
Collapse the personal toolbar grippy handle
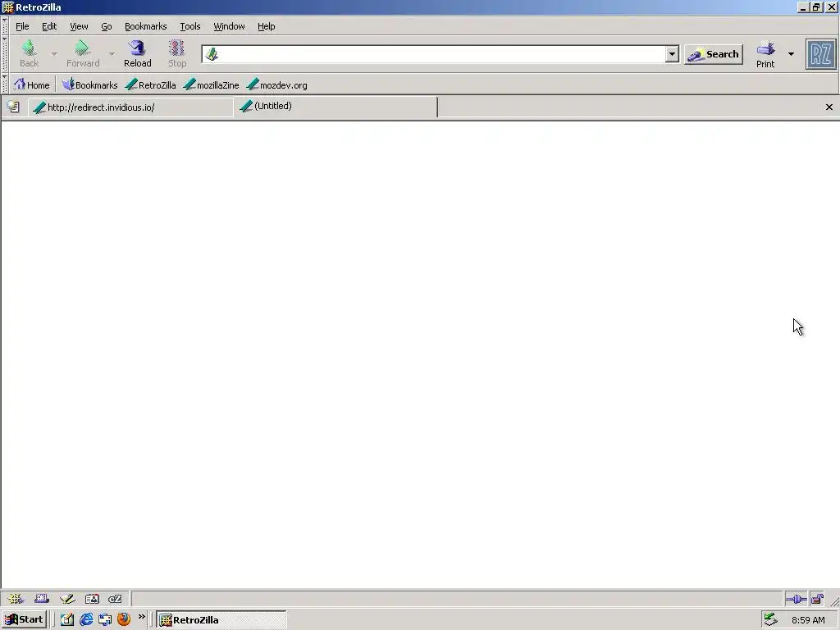click(x=5, y=84)
